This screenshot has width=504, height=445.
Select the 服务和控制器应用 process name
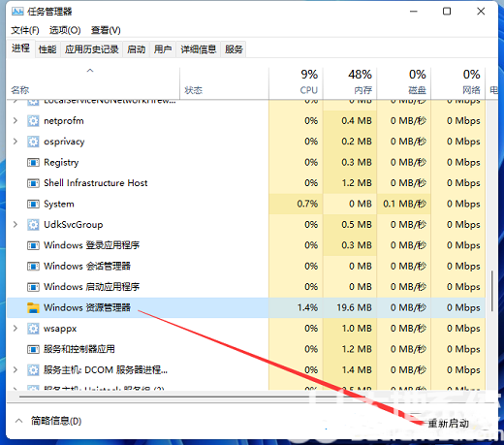79,349
